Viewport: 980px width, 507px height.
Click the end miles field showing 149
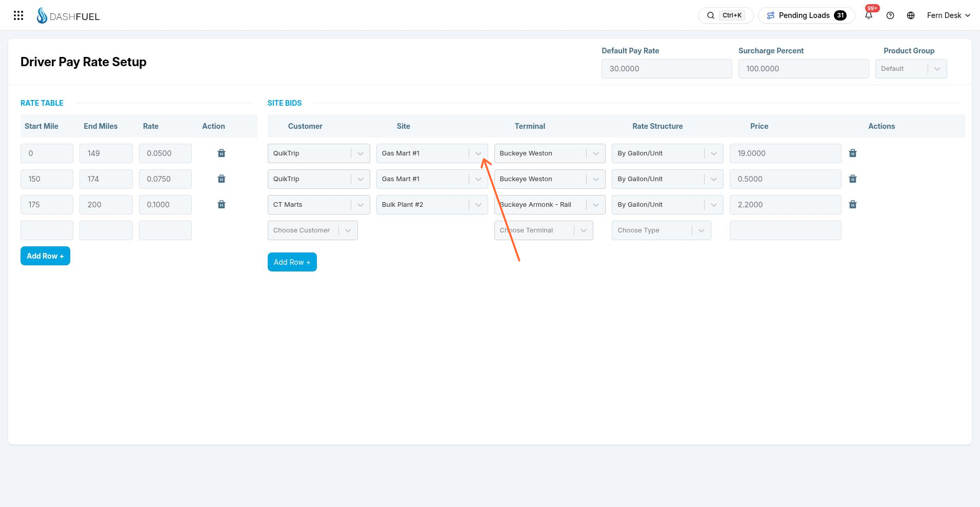click(106, 153)
